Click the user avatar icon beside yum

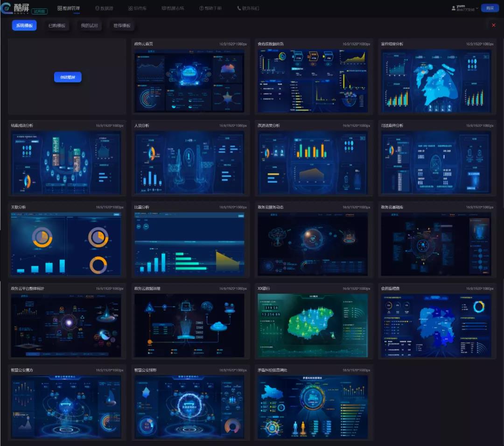pyautogui.click(x=454, y=8)
